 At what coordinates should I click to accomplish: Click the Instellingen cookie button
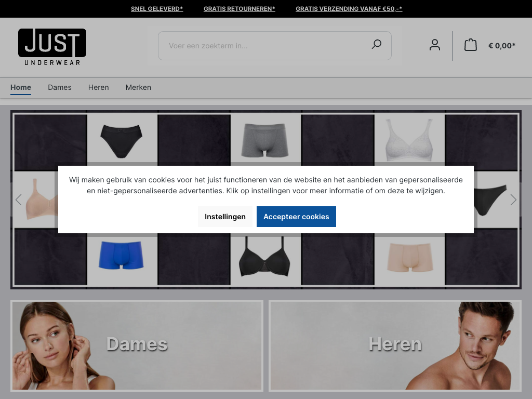(225, 217)
